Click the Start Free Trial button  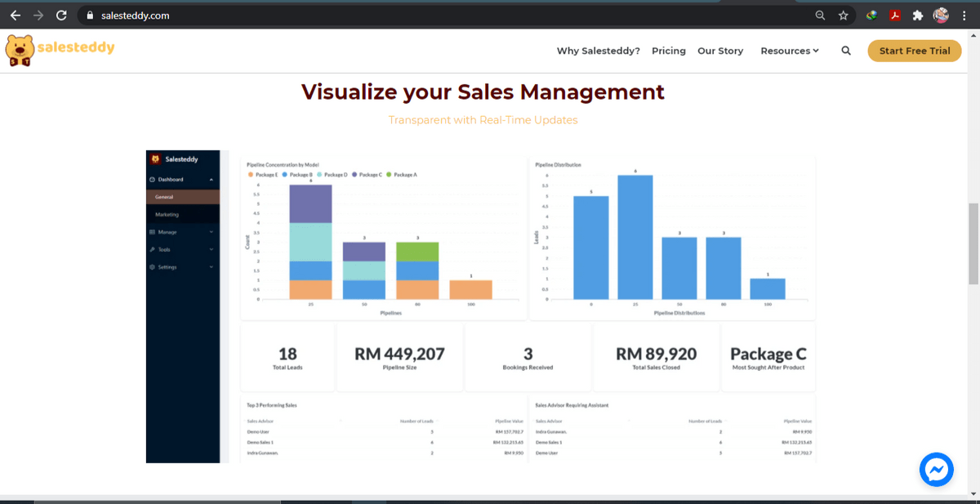915,51
